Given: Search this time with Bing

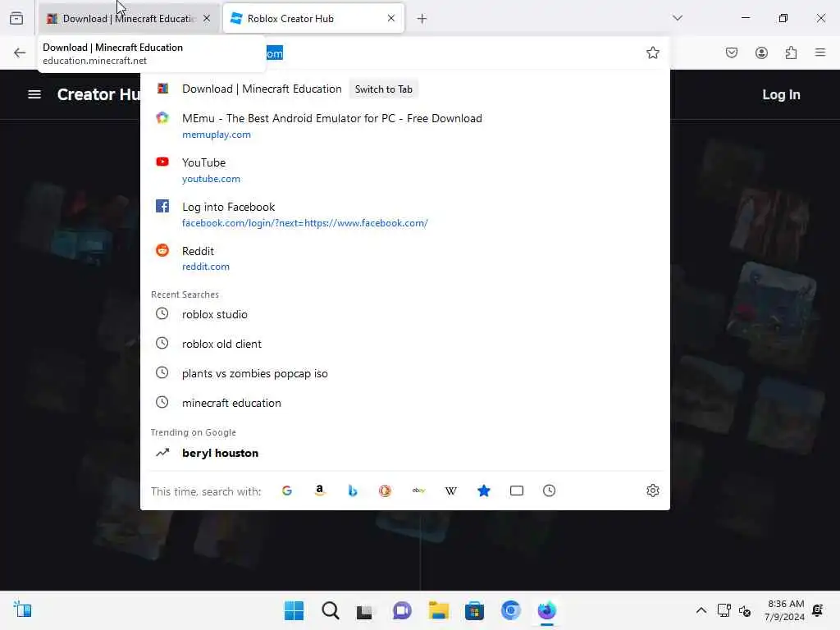Looking at the screenshot, I should pyautogui.click(x=353, y=491).
